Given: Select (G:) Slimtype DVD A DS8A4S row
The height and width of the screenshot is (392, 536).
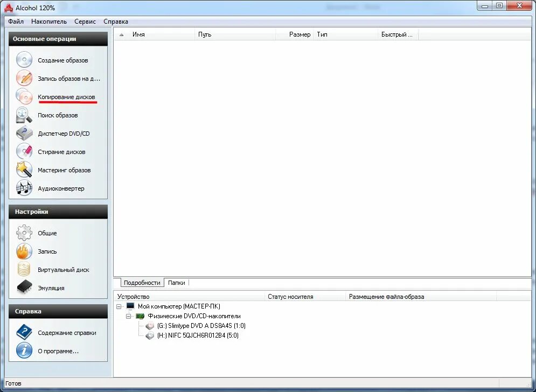Looking at the screenshot, I should 201,326.
